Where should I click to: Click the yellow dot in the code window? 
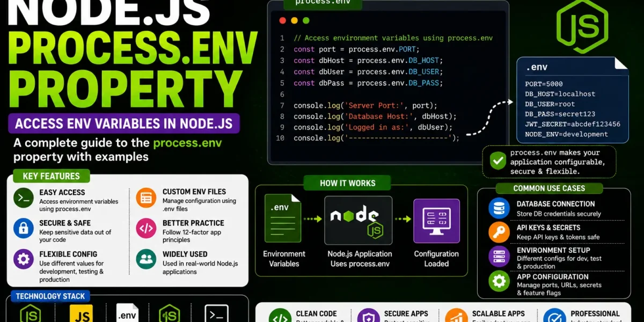point(294,20)
